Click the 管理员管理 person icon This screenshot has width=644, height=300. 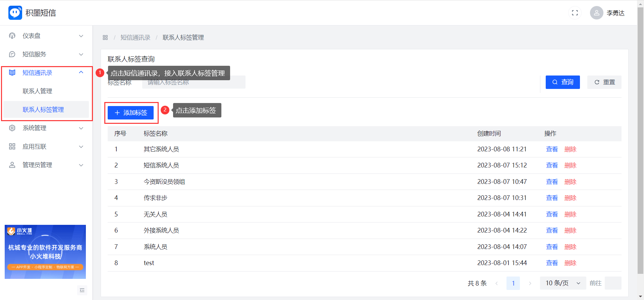[x=12, y=165]
